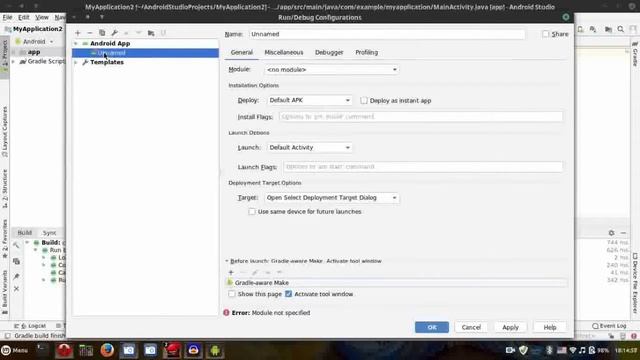Select the Unnamed configuration in tree
This screenshot has height=360, width=640.
[145, 53]
